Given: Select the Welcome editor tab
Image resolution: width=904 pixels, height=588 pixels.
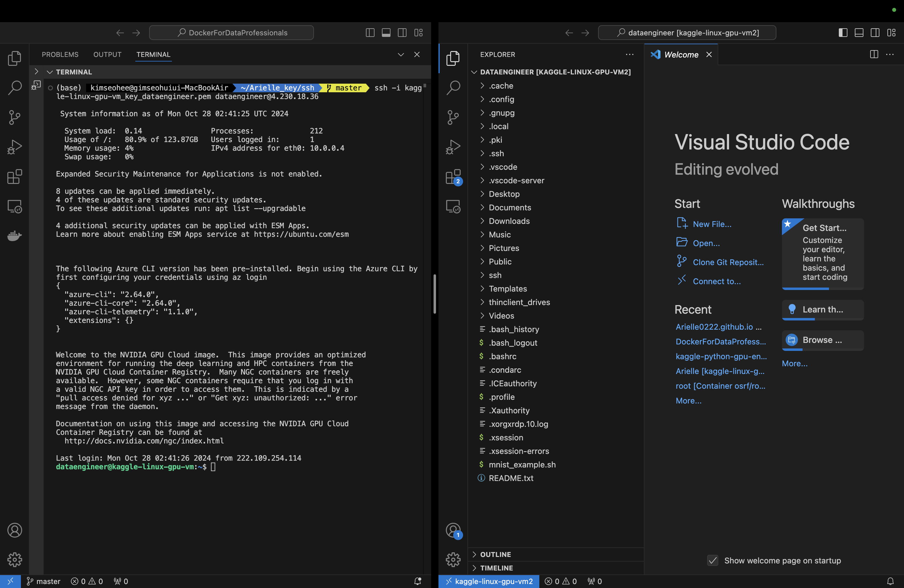Looking at the screenshot, I should (x=681, y=54).
